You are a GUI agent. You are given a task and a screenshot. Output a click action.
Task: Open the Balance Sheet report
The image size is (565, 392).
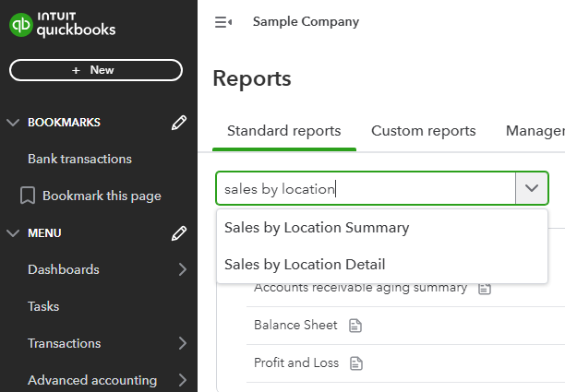[x=295, y=325]
